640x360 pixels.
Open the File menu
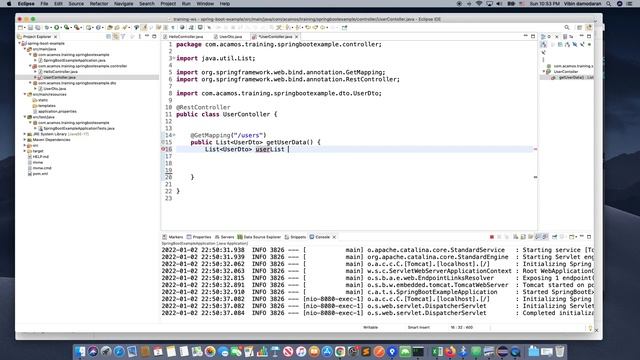tap(44, 4)
